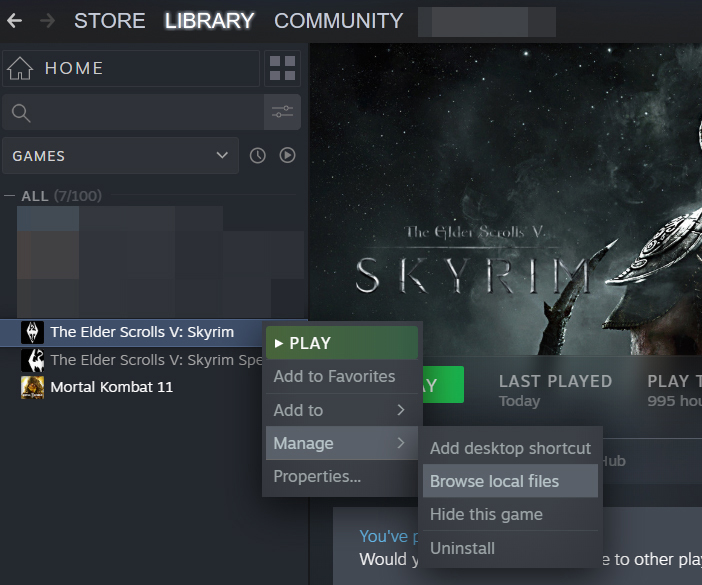This screenshot has width=702, height=585.
Task: Expand the Add to submenu
Action: (x=342, y=410)
